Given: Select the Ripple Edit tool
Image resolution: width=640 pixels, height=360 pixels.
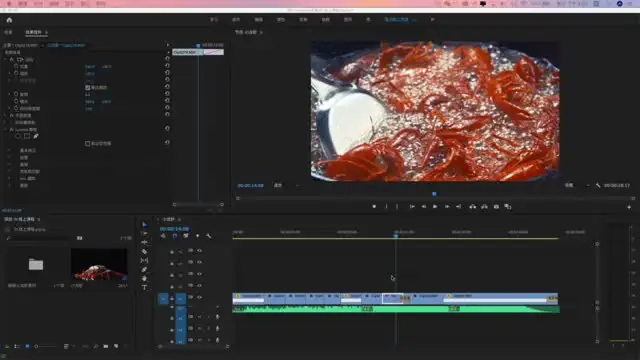Looking at the screenshot, I should [x=144, y=242].
